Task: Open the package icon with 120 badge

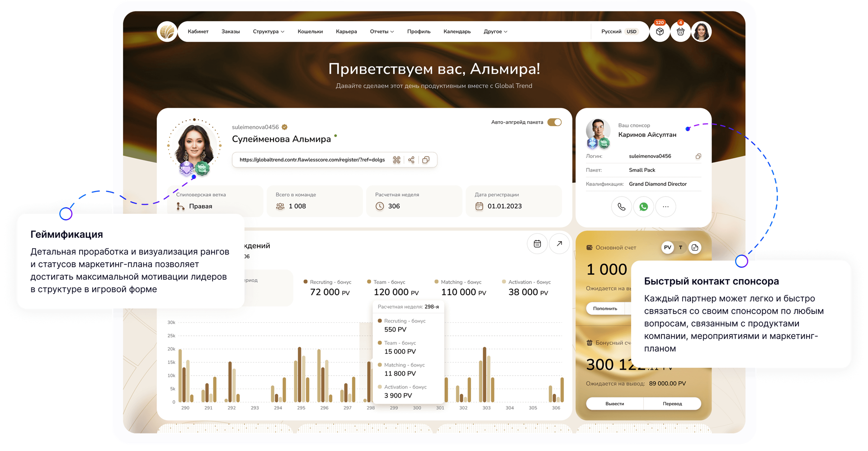Action: tap(660, 32)
